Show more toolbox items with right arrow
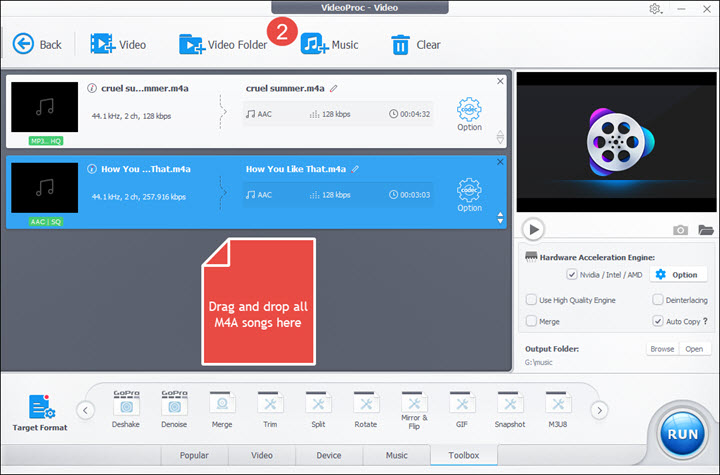Screen dimensions: 720x475 coord(599,410)
